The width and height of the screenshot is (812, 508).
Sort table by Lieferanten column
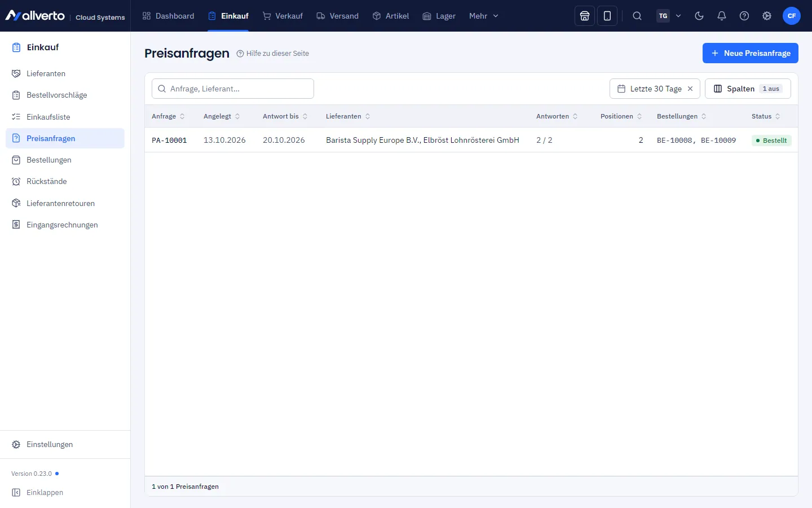pos(348,116)
